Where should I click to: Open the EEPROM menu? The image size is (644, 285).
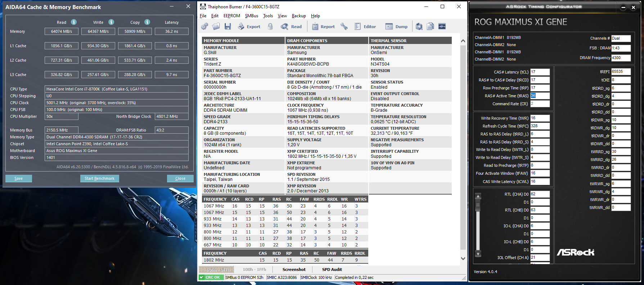232,16
